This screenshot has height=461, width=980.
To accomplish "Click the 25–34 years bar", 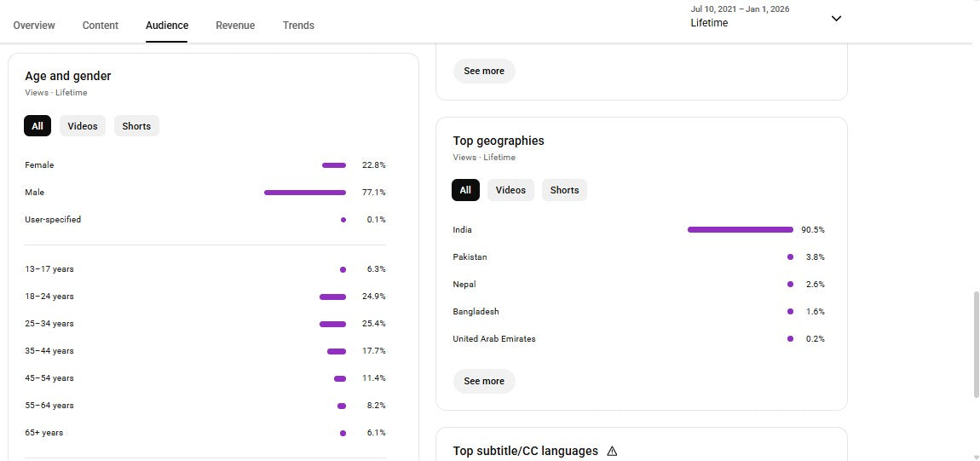I will 332,324.
